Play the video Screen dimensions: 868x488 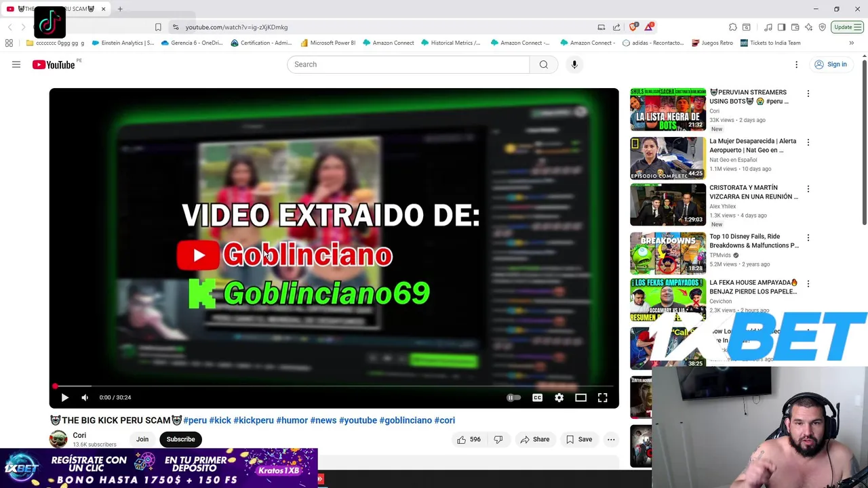[x=64, y=398]
